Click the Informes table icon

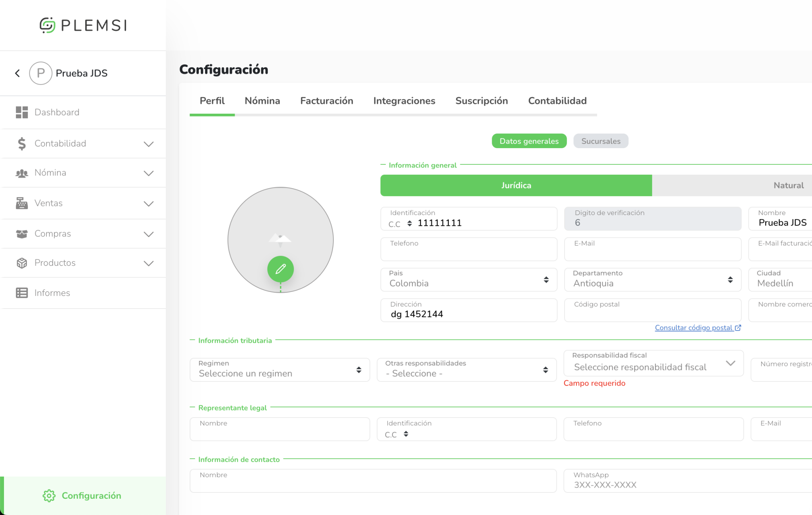pyautogui.click(x=22, y=293)
